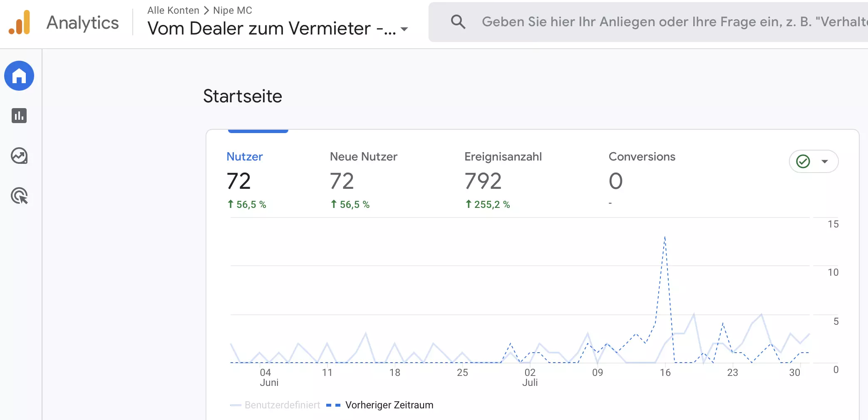Expand the data quality indicator dropdown arrow
Viewport: 868px width, 420px height.
(825, 161)
